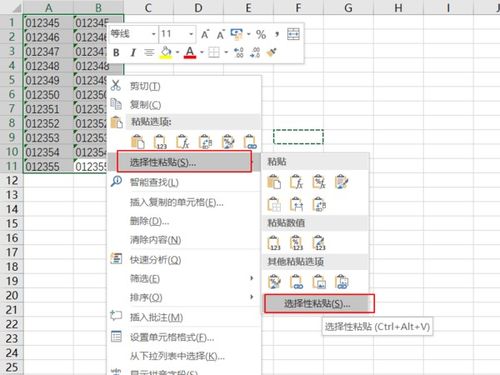
Task: Select column H header
Action: click(x=398, y=7)
